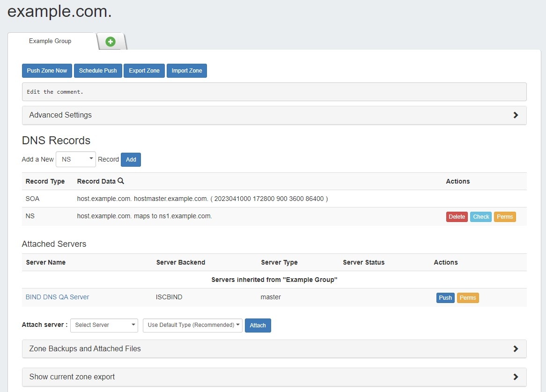Image resolution: width=546 pixels, height=392 pixels.
Task: Open the Use Default Type dropdown
Action: tap(192, 325)
